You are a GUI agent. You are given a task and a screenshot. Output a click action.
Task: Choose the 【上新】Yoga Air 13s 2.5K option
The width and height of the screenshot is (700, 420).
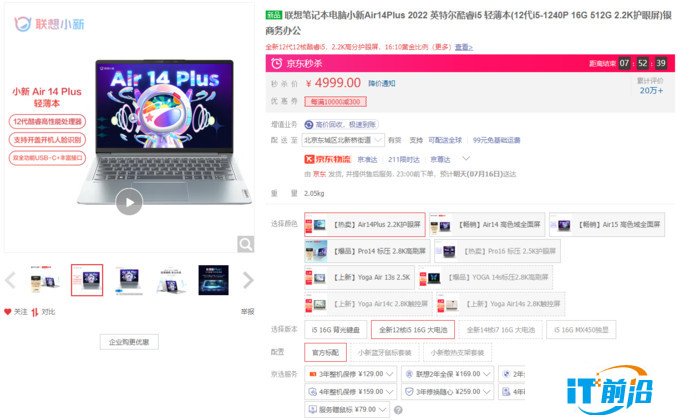pyautogui.click(x=359, y=277)
